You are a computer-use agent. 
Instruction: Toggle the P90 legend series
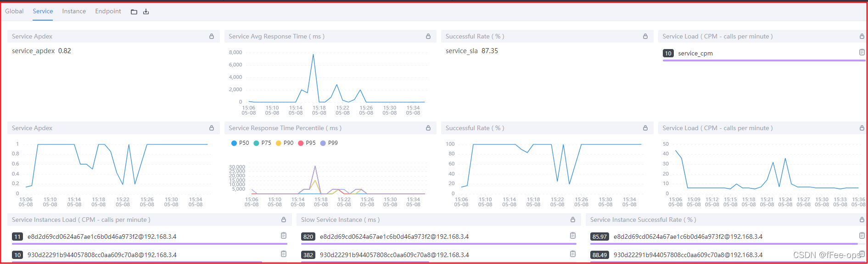[285, 143]
